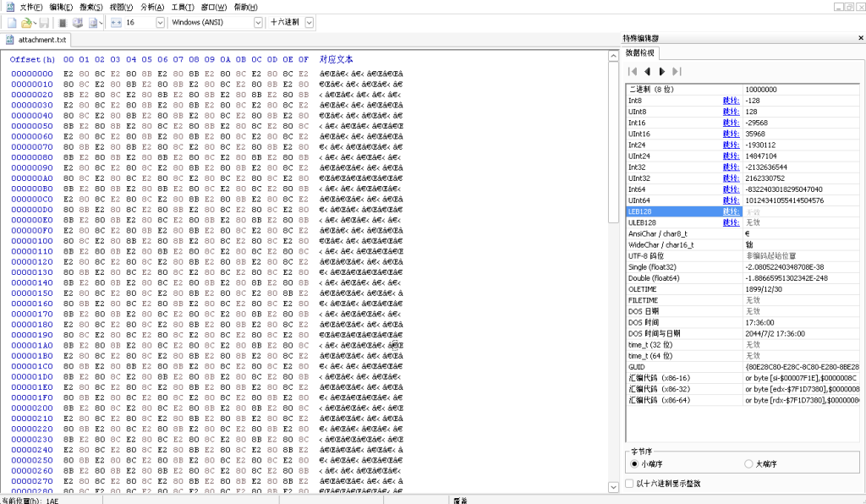The image size is (866, 504).
Task: Close the 特殊编辑器 panel
Action: [x=858, y=39]
